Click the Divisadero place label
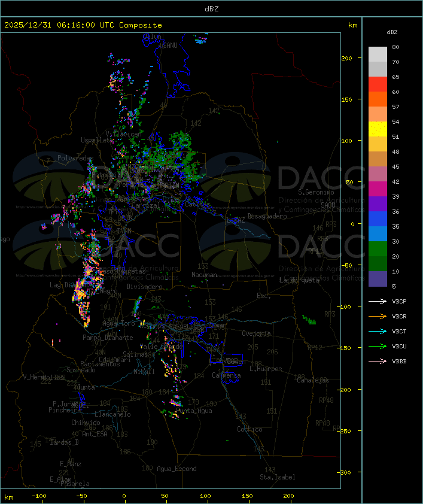 click(x=144, y=286)
